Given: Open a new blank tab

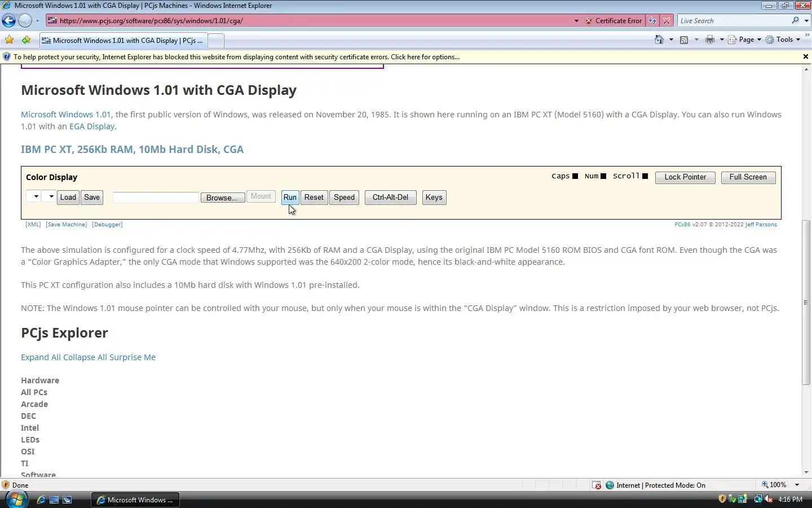Looking at the screenshot, I should pyautogui.click(x=216, y=41).
